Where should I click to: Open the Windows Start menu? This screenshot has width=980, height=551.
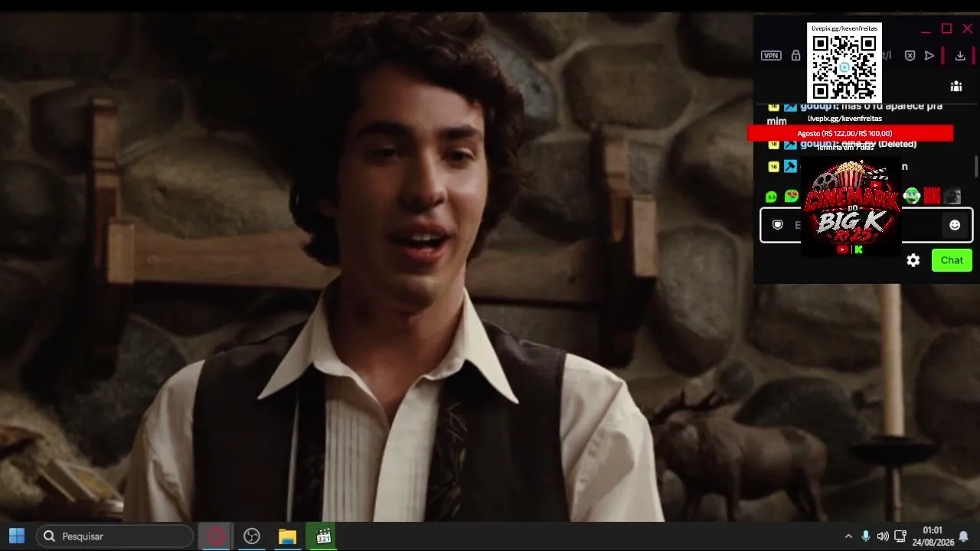[x=16, y=536]
